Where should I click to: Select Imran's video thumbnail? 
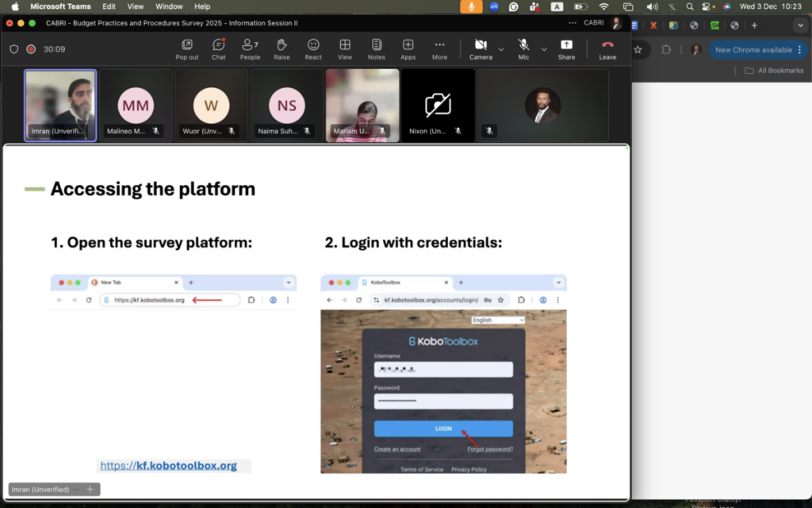pyautogui.click(x=60, y=106)
